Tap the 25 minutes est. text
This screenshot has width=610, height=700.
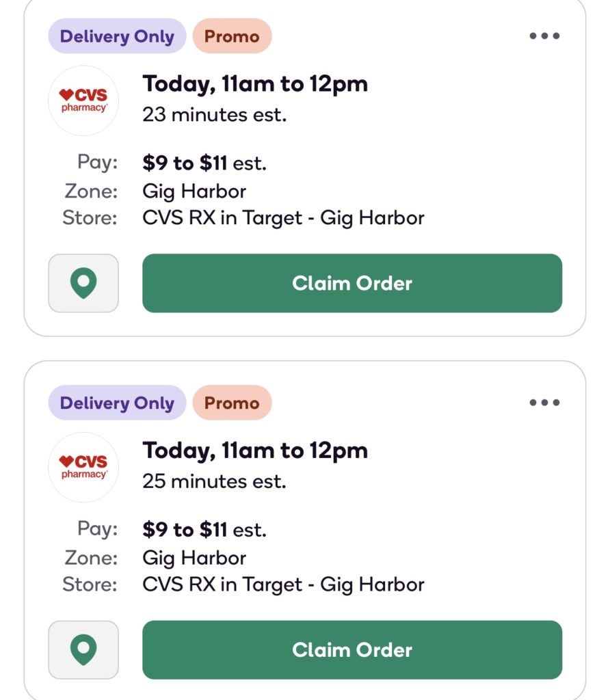click(x=214, y=481)
